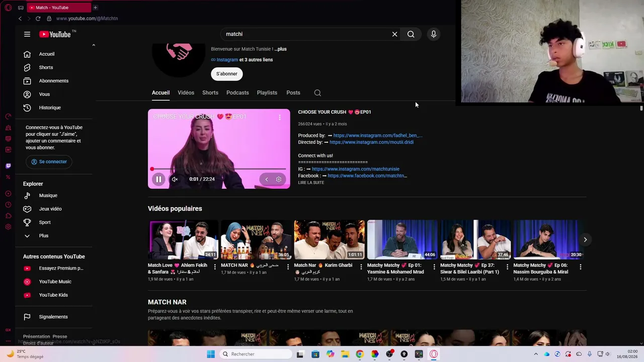The height and width of the screenshot is (362, 644).
Task: Click the S'abonner subscribe button
Action: pos(227,74)
